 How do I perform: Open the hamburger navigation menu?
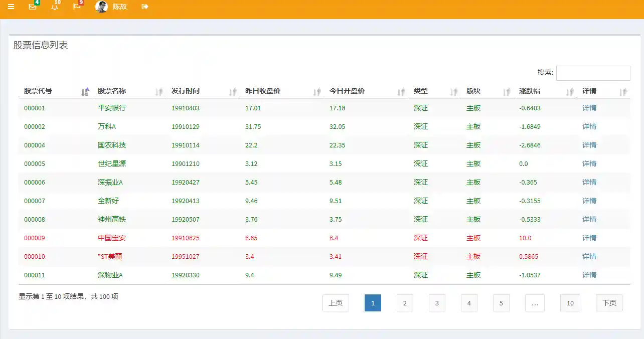click(x=11, y=7)
